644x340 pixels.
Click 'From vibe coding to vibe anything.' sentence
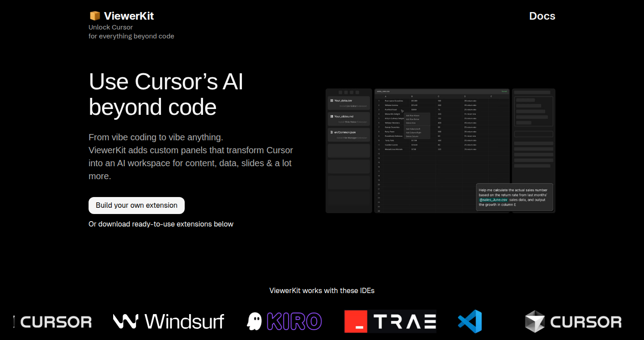(156, 137)
